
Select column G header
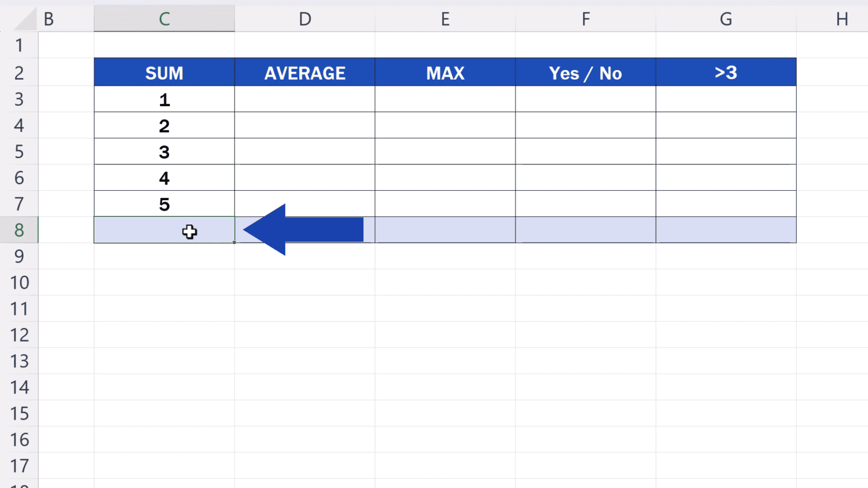(x=725, y=18)
